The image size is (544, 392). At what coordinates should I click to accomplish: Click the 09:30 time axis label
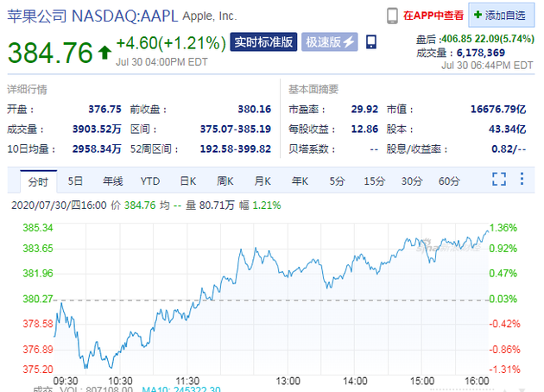pos(66,382)
